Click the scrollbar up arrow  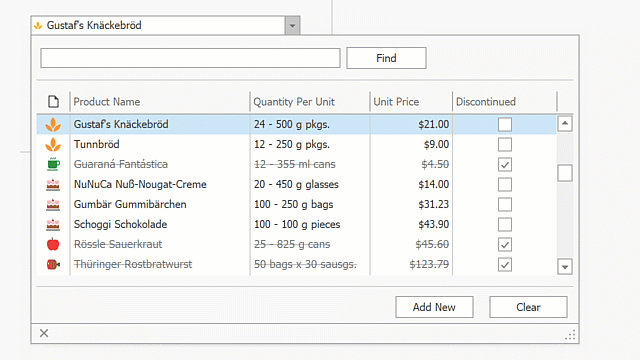click(x=565, y=124)
